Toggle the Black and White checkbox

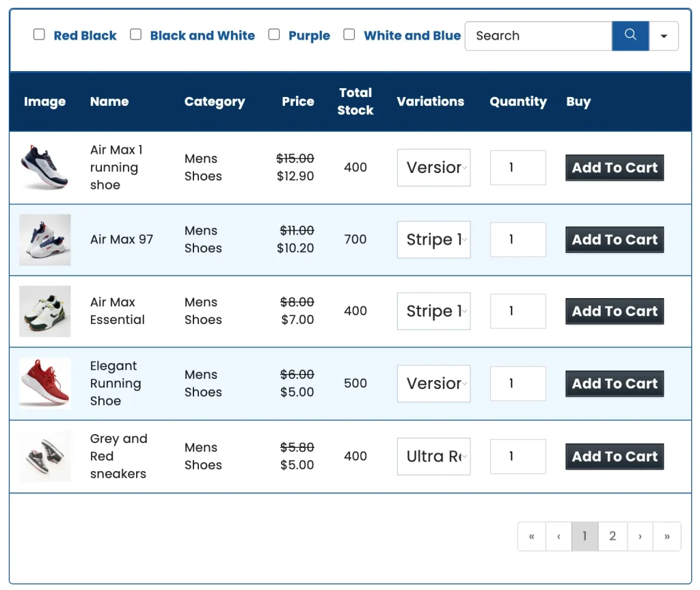tap(135, 33)
